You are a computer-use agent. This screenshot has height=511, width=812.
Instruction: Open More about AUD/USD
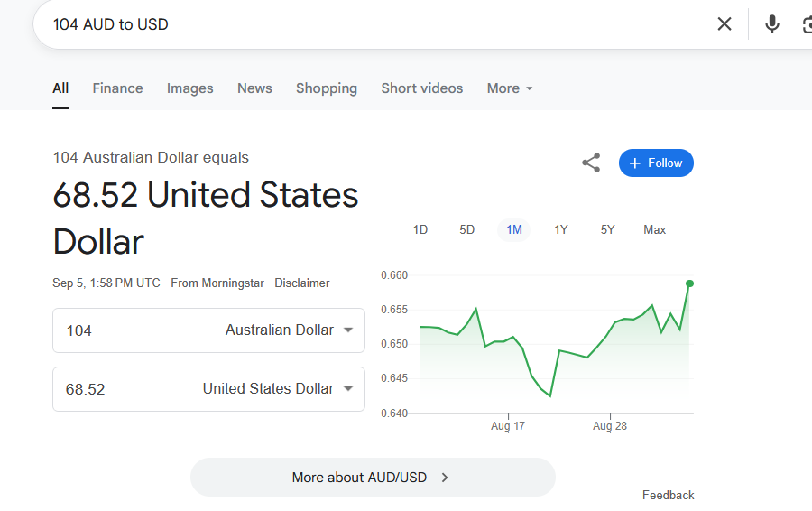pos(372,478)
